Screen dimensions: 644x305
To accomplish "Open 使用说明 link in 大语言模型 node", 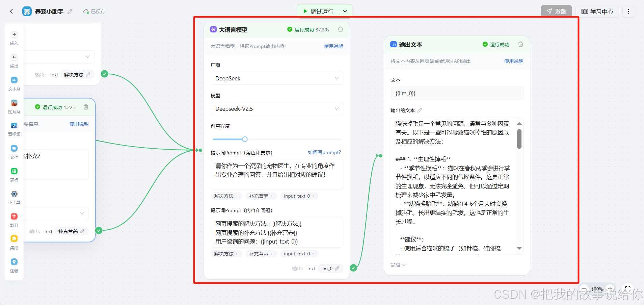I will coord(333,46).
